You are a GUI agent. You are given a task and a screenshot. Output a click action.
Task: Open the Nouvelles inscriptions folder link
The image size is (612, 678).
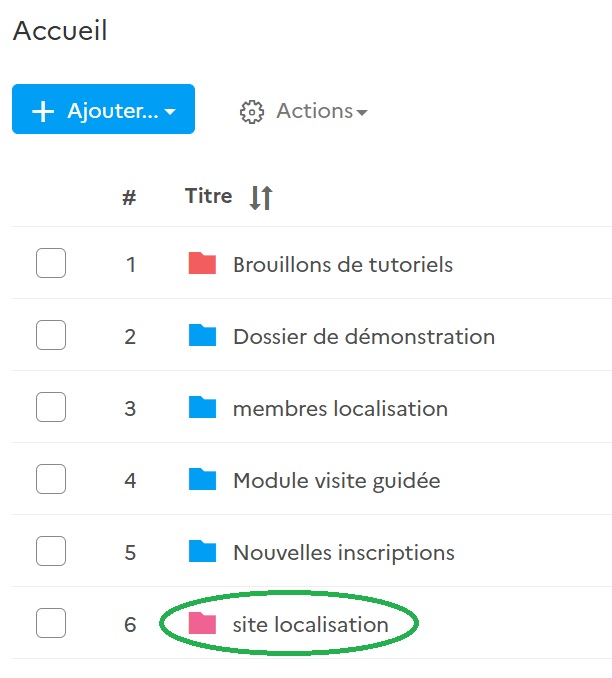[344, 553]
